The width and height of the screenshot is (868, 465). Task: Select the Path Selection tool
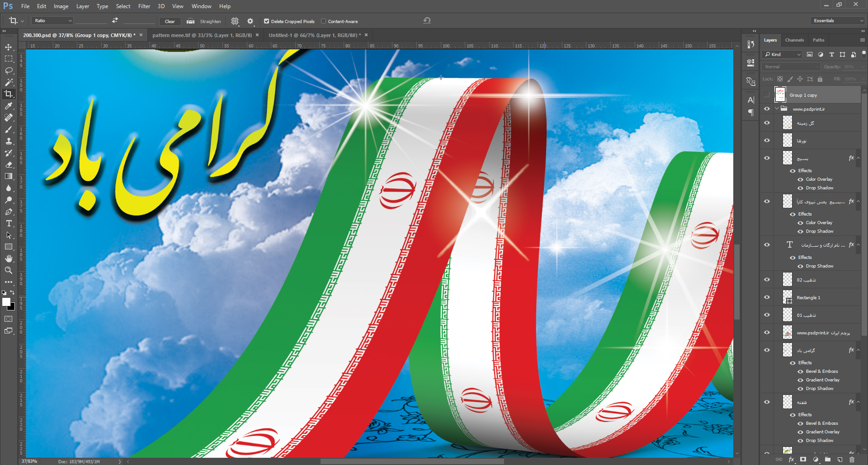(9, 235)
